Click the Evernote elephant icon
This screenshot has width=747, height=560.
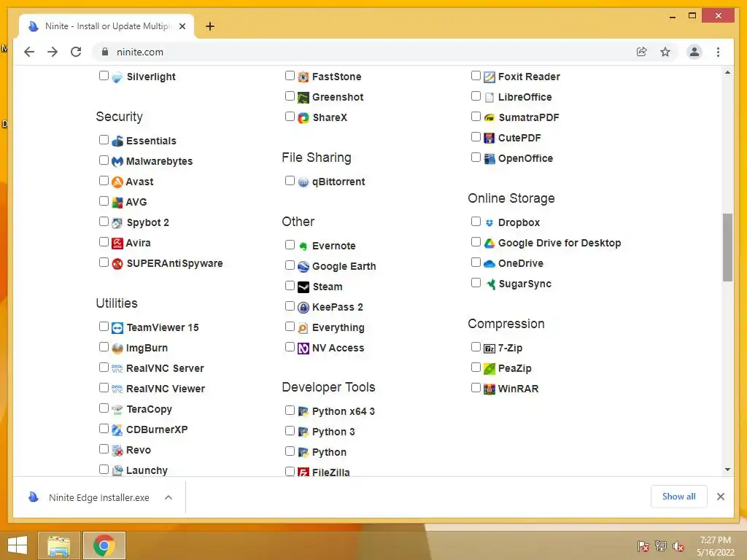(x=303, y=246)
